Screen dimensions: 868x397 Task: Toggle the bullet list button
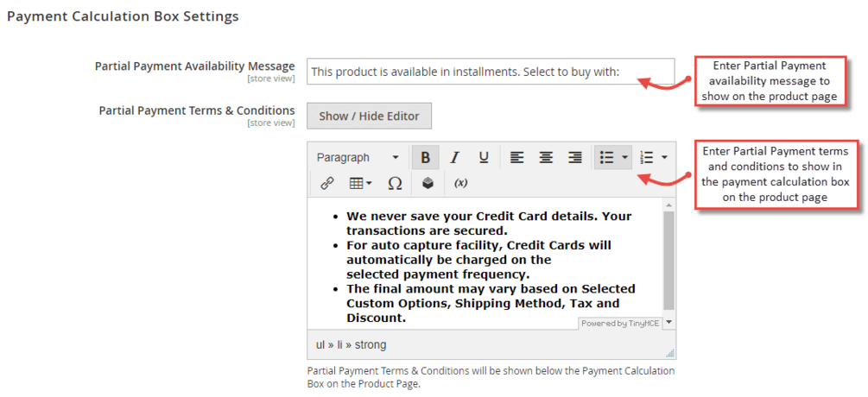pos(606,158)
